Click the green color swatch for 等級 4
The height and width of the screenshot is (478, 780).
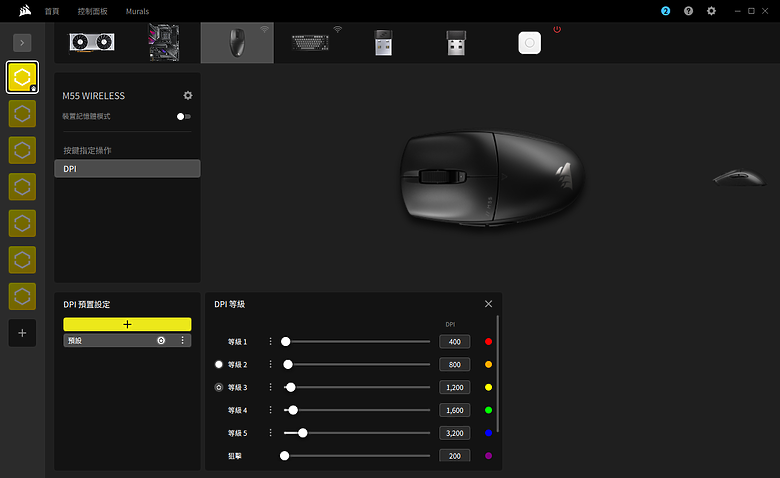[x=488, y=410]
